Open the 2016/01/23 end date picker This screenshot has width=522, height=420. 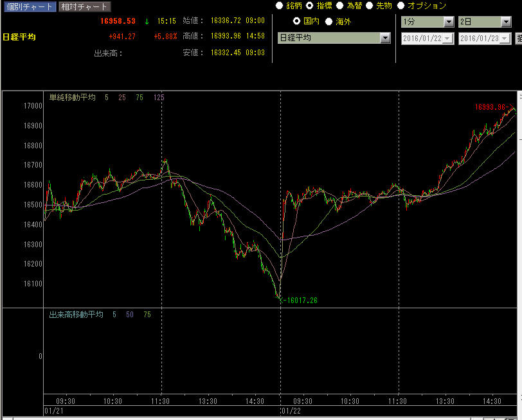506,39
